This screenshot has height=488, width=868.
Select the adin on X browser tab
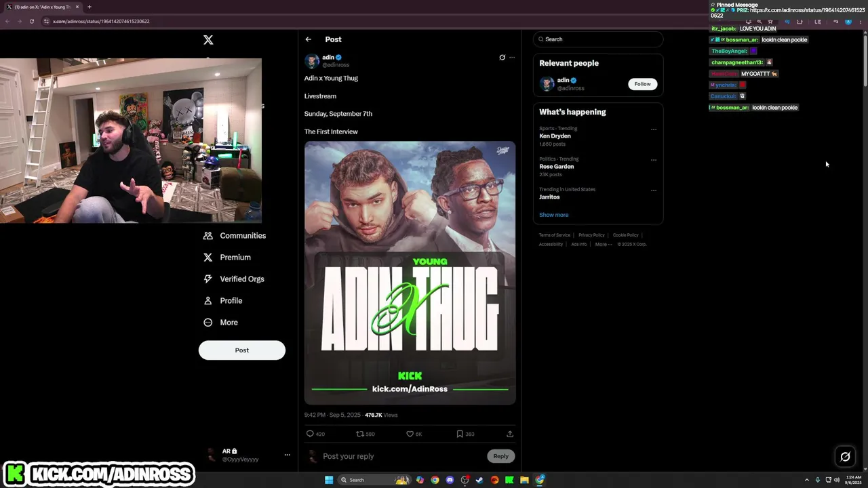(42, 7)
